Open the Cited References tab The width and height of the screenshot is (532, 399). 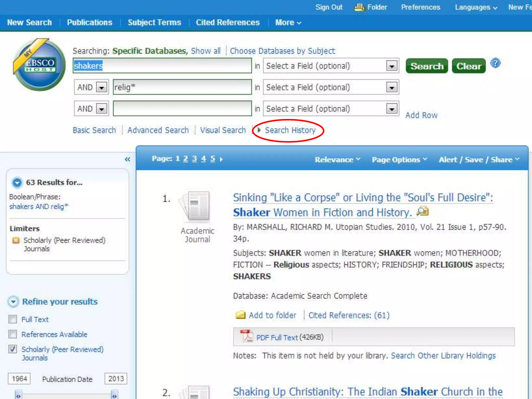click(228, 22)
